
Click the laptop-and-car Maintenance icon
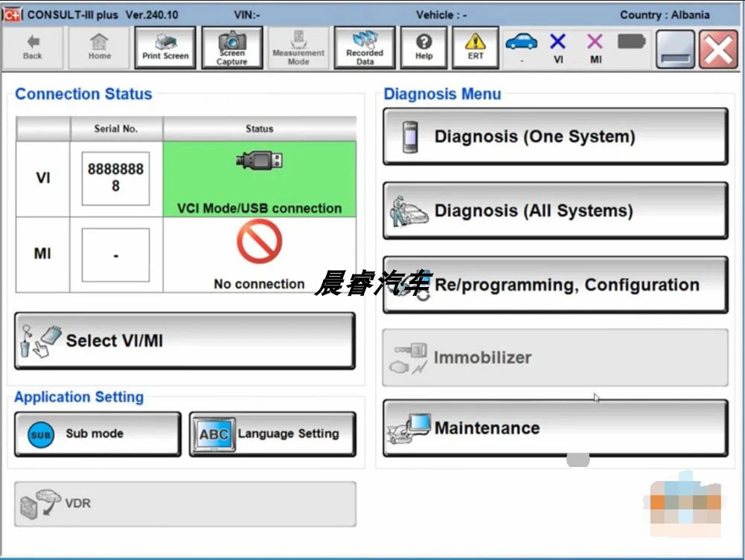pos(409,428)
